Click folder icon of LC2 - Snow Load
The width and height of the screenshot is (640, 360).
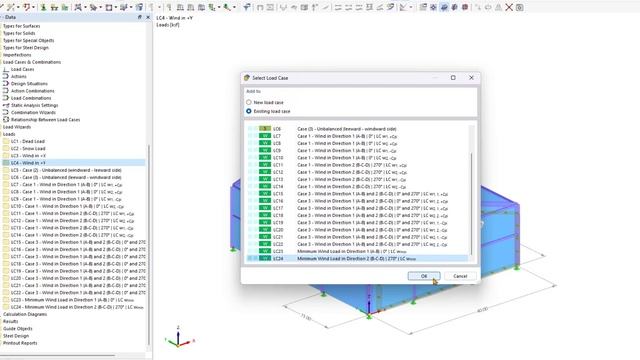tap(6, 149)
